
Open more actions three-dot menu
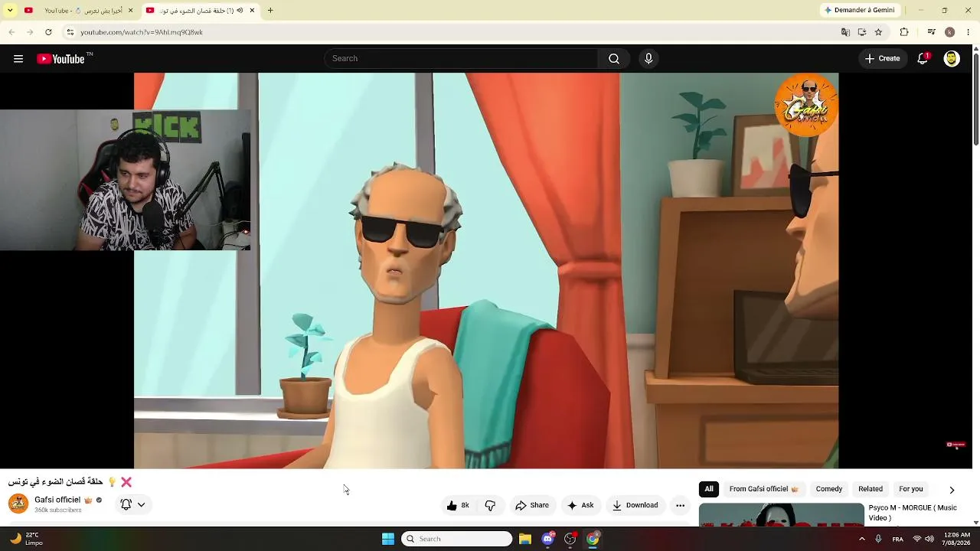680,505
